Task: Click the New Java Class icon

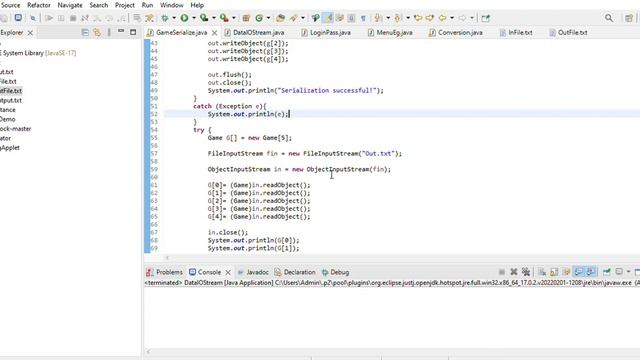Action: pyautogui.click(x=259, y=18)
